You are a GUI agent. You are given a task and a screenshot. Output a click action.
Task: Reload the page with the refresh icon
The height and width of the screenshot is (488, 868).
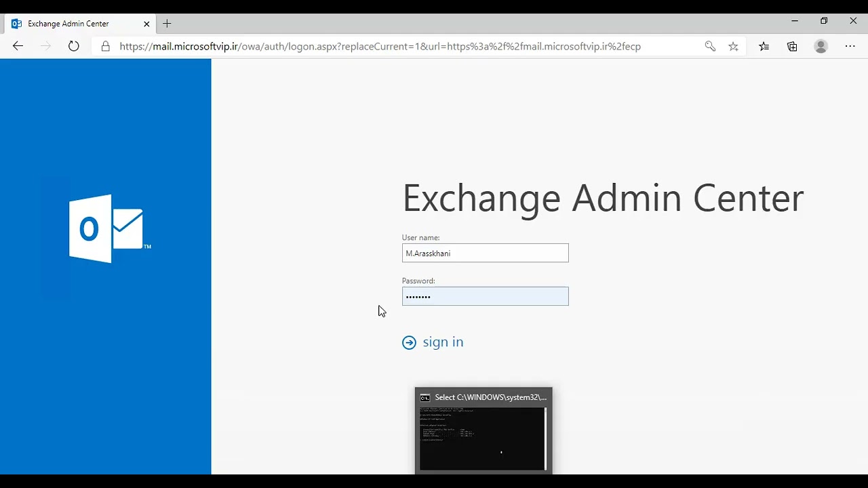click(x=73, y=46)
